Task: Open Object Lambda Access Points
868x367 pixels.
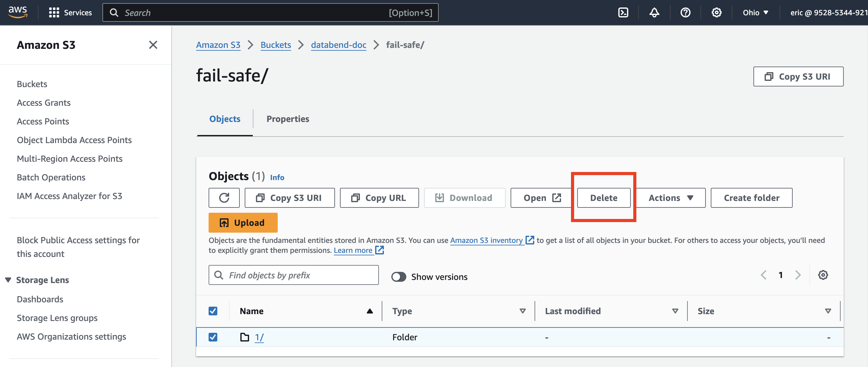Action: coord(74,140)
